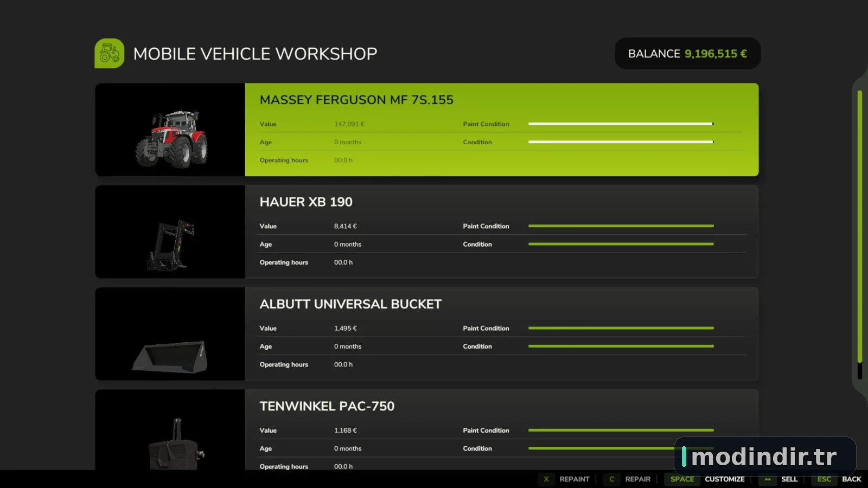Viewport: 868px width, 488px height.
Task: Open Customize from the bottom bar
Action: tap(724, 479)
